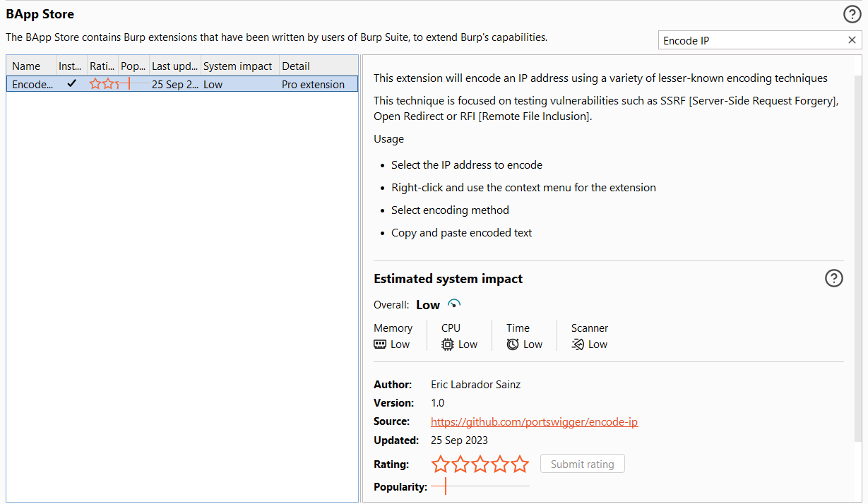The image size is (868, 504).
Task: Rate the extension two stars
Action: (460, 464)
